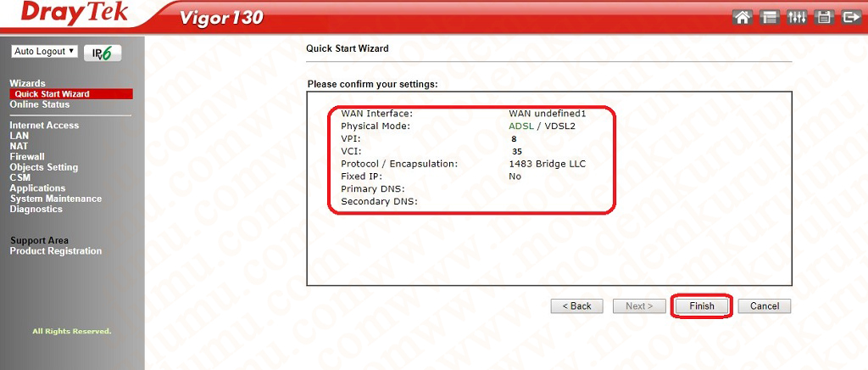
Task: Click the save floppy disk icon
Action: 823,17
